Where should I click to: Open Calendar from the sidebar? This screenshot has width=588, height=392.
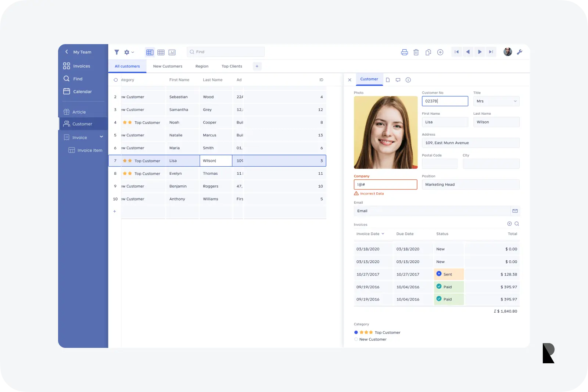pyautogui.click(x=82, y=92)
